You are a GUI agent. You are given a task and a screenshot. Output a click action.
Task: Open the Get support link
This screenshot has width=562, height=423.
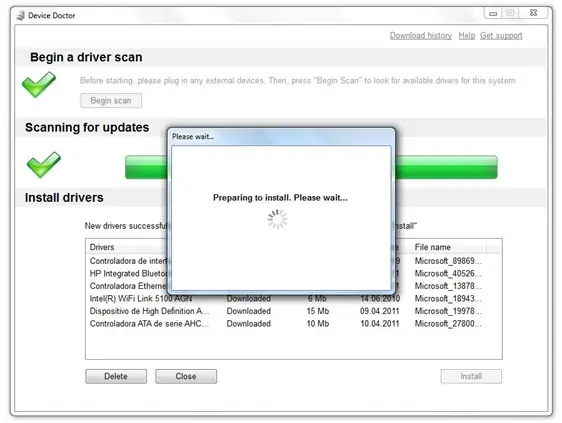501,35
